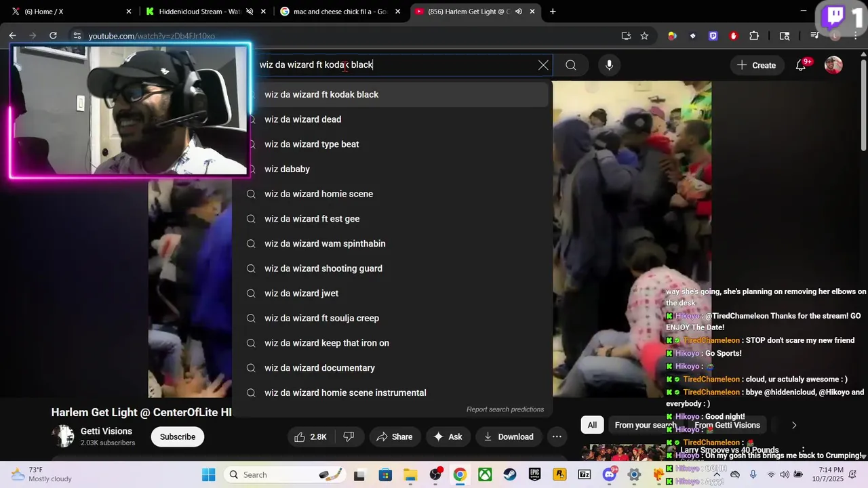Open the Chrome extensions puzzle icon

click(x=754, y=36)
